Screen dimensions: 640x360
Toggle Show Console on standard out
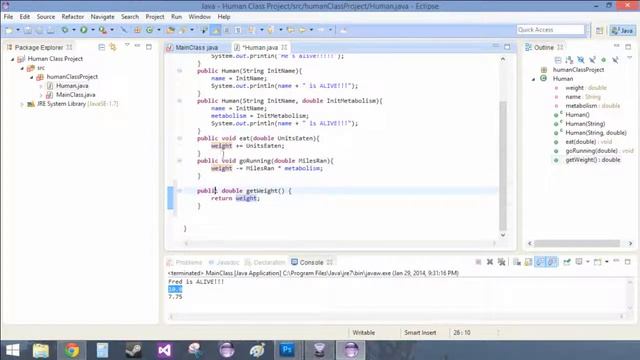point(540,262)
